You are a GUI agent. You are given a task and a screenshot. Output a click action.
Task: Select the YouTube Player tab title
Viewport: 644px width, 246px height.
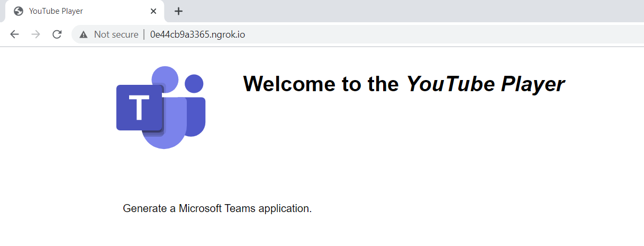(x=56, y=11)
